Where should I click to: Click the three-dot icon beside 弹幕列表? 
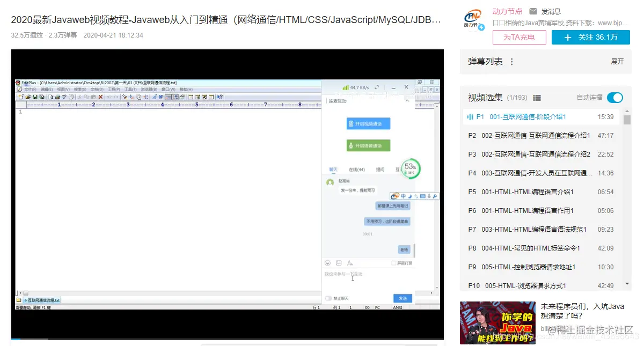coord(511,62)
